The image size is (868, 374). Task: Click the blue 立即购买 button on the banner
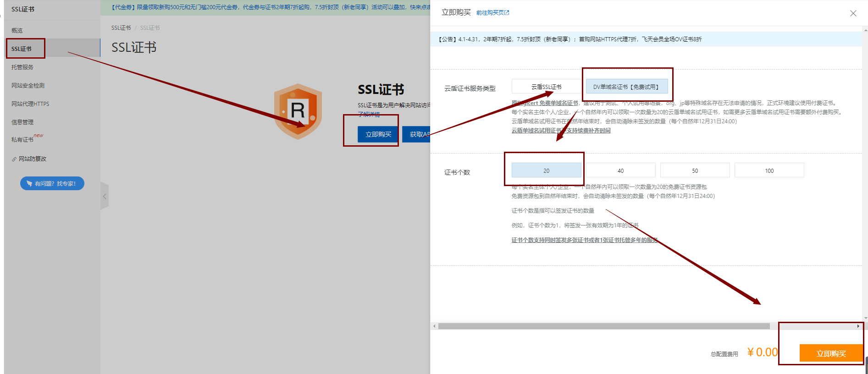378,134
